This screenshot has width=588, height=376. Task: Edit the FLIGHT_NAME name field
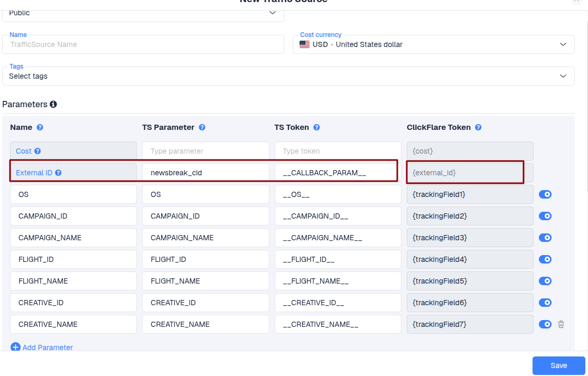click(73, 281)
